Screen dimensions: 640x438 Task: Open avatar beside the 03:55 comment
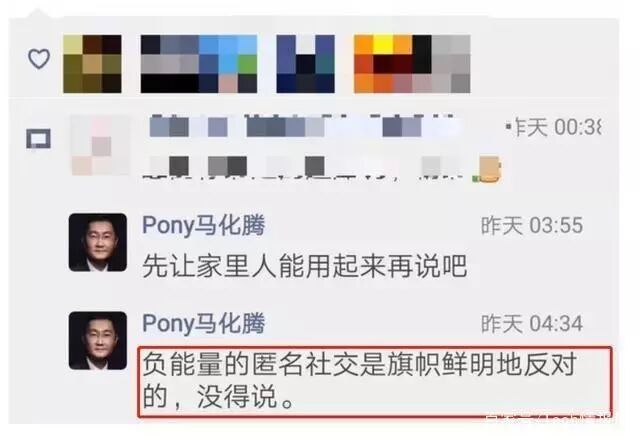[98, 242]
